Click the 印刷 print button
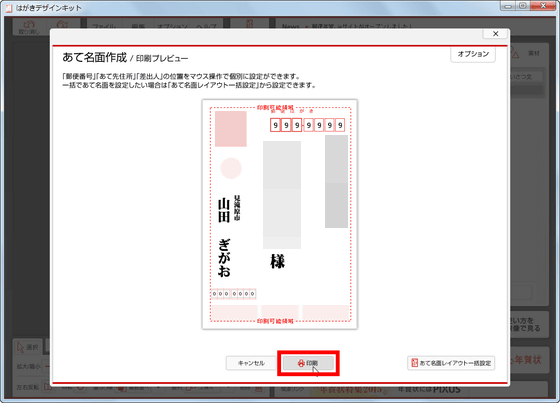This screenshot has width=560, height=403. point(308,363)
